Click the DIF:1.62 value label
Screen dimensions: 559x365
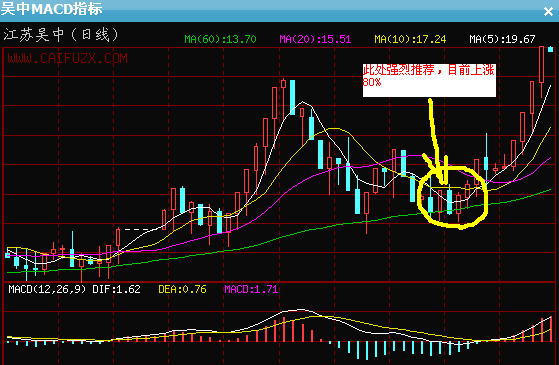pos(116,289)
